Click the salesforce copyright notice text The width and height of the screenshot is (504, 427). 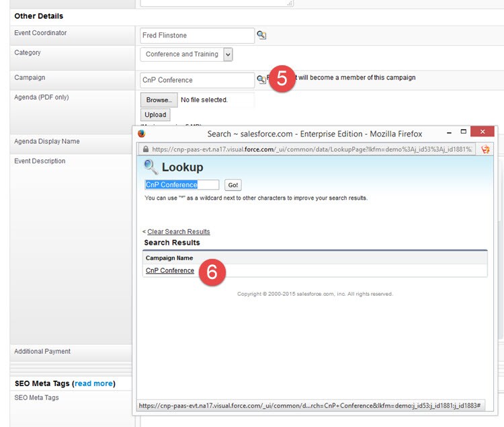click(315, 294)
